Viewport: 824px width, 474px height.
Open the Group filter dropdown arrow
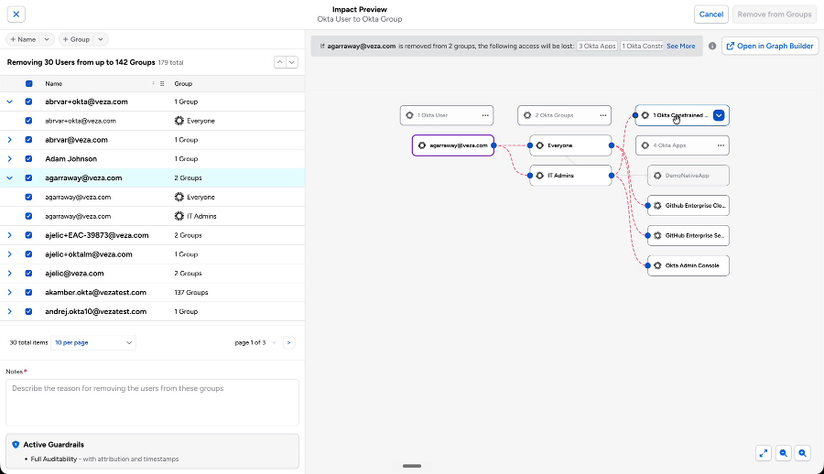[100, 39]
